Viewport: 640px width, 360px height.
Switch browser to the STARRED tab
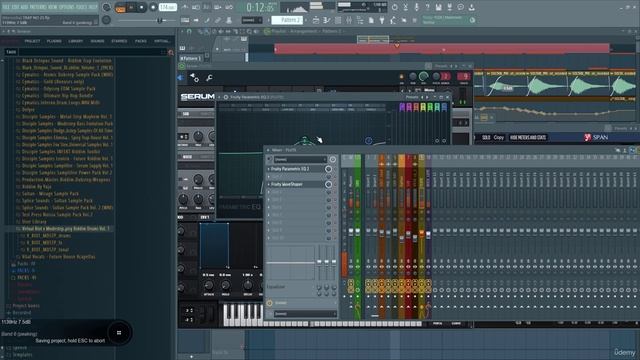click(x=119, y=41)
